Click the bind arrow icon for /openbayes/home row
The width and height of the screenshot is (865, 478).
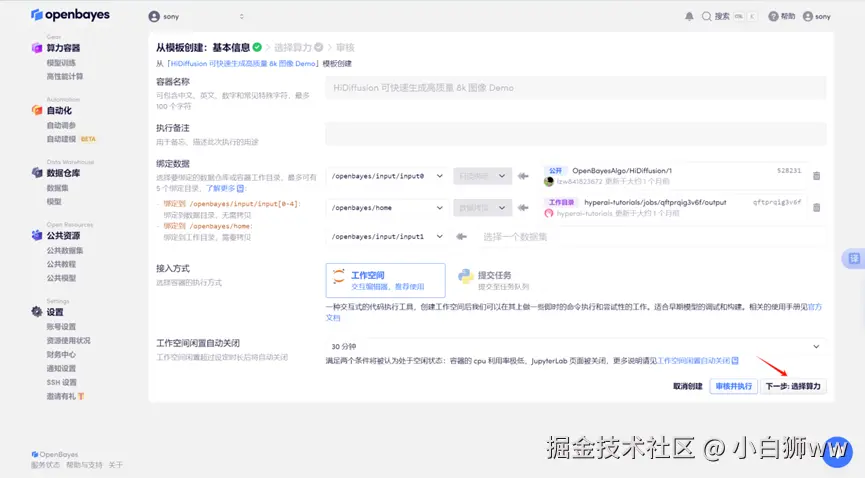pos(523,208)
